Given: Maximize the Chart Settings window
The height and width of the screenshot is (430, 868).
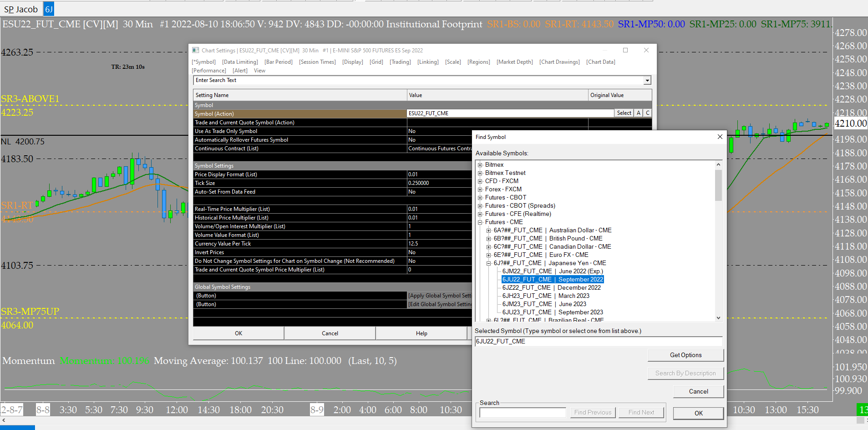Looking at the screenshot, I should [625, 50].
